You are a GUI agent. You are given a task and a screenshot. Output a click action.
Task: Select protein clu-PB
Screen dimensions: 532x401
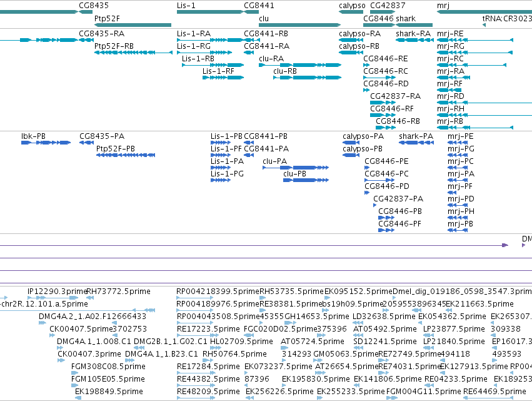[x=295, y=173]
